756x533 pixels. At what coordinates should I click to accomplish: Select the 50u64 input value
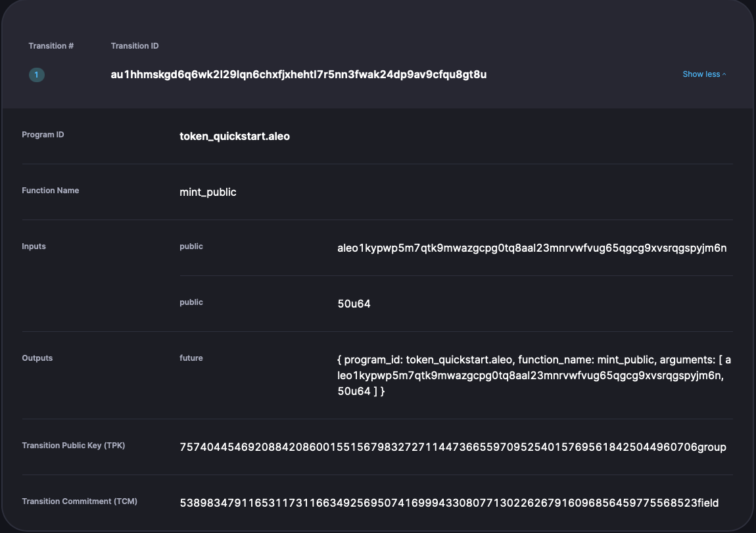(x=354, y=304)
